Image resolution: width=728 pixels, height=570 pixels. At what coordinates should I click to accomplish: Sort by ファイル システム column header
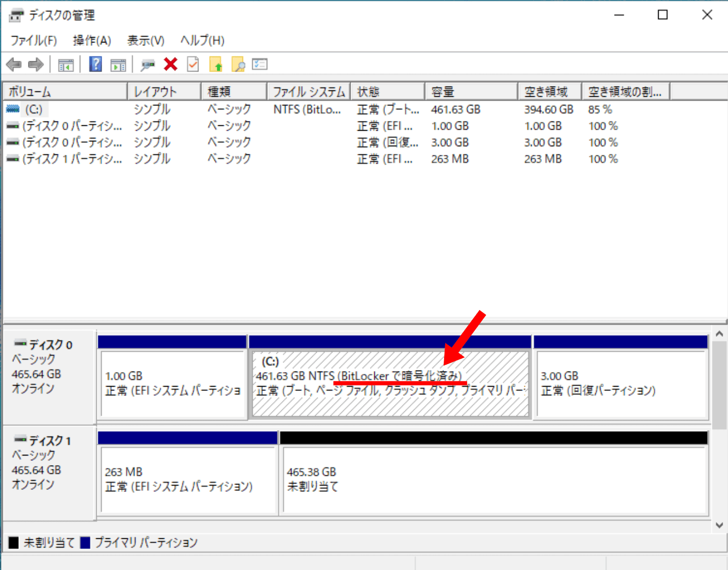point(308,92)
